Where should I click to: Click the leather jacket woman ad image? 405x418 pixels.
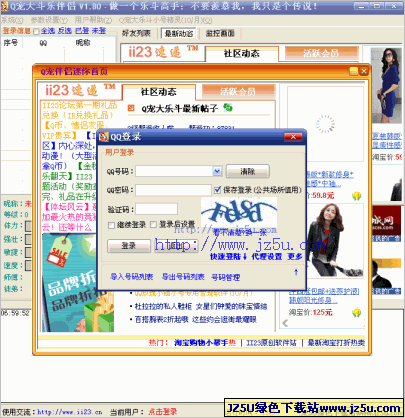click(335, 240)
